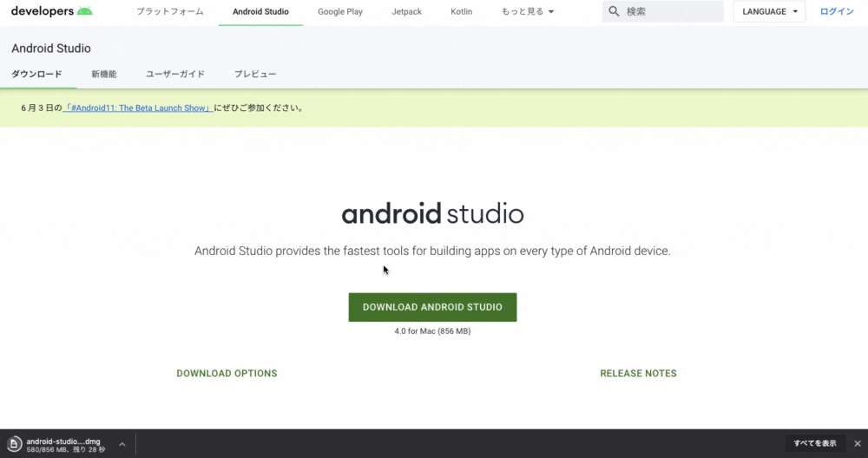The width and height of the screenshot is (868, 458).
Task: Focus the 検索 search field
Action: tap(662, 11)
